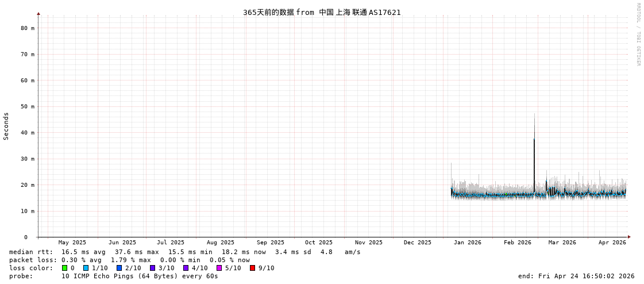Select the Feb 2026 x-axis label
The height and width of the screenshot is (284, 644).
(518, 243)
